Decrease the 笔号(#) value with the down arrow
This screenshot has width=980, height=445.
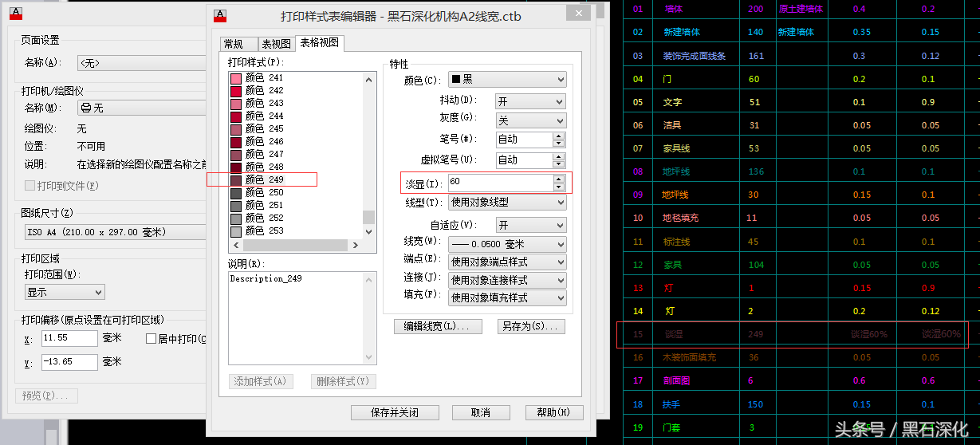[x=559, y=143]
